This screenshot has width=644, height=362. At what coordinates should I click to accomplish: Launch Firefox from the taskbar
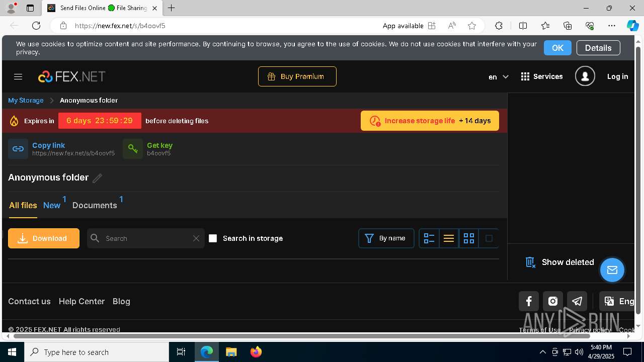coord(256,352)
